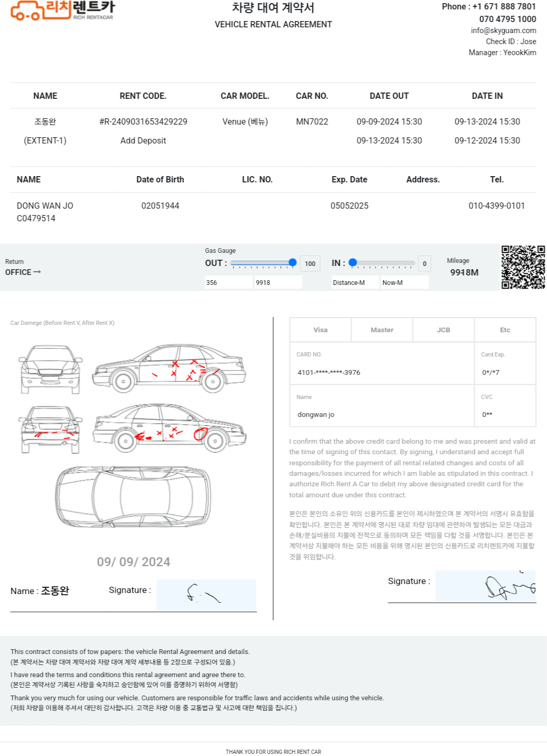Select the JCB card tab
547x756 pixels.
tap(443, 330)
